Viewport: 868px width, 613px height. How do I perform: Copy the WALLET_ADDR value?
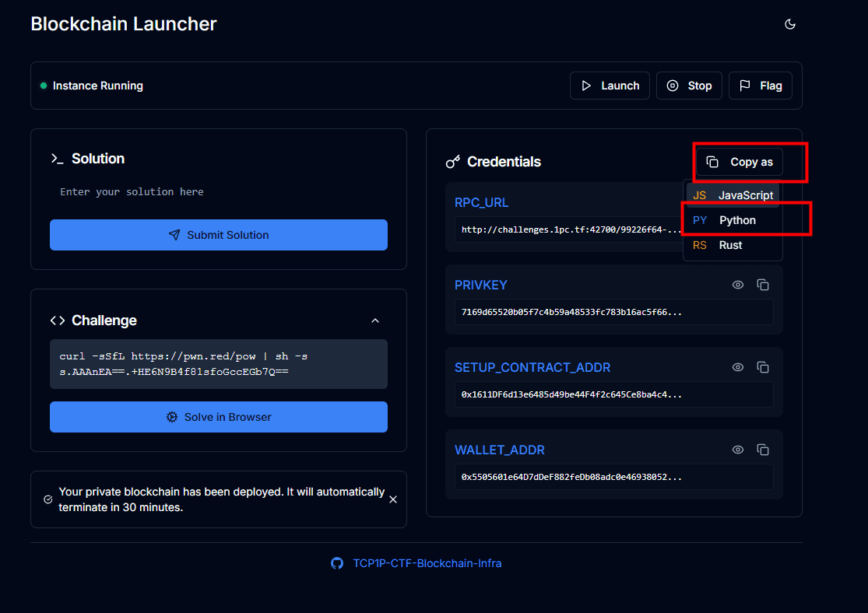[763, 450]
